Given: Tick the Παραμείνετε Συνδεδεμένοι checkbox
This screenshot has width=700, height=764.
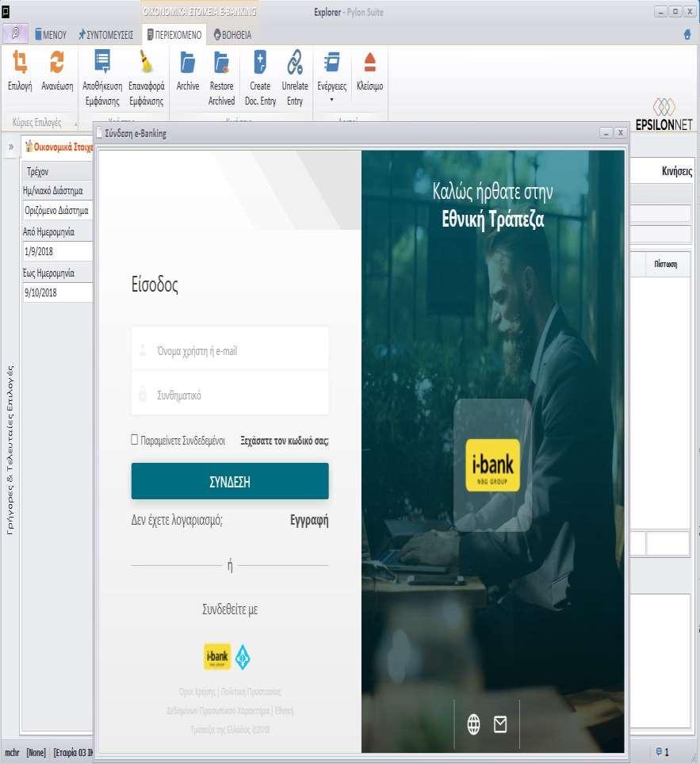Looking at the screenshot, I should pos(135,440).
